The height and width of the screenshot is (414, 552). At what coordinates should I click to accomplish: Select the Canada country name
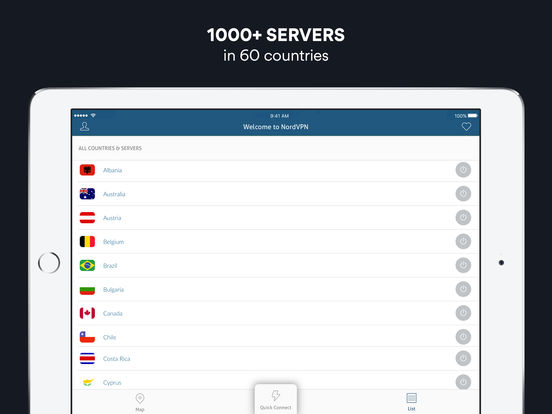[x=113, y=313]
